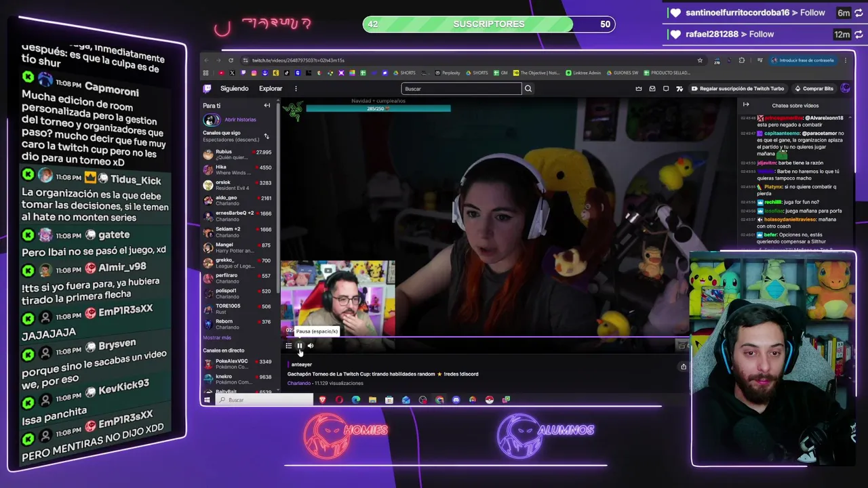Open the video chapters list icon

288,346
